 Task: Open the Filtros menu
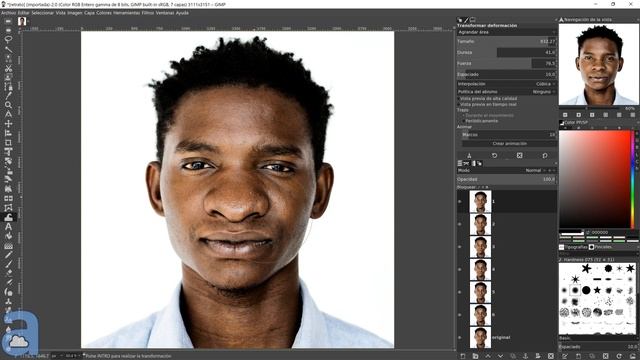pos(148,13)
